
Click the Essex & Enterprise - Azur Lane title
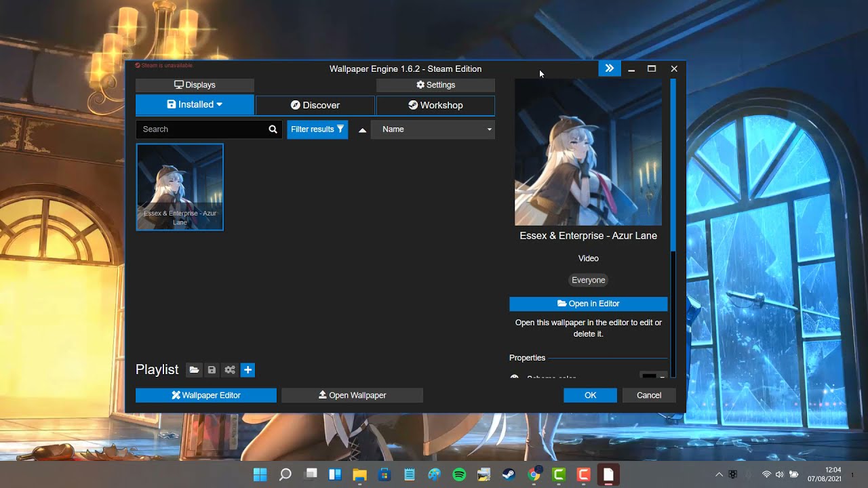[589, 236]
